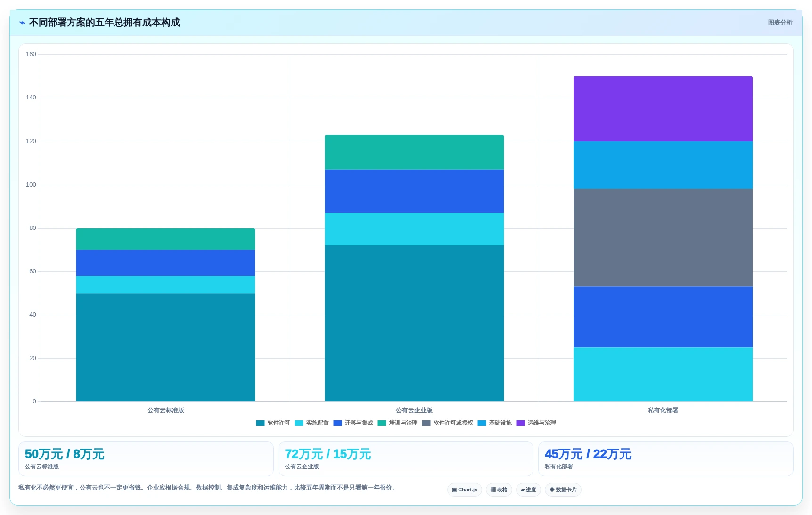Select the 培训与治理 segment atop 公有云企业版 bar
The image size is (812, 515).
[x=414, y=152]
